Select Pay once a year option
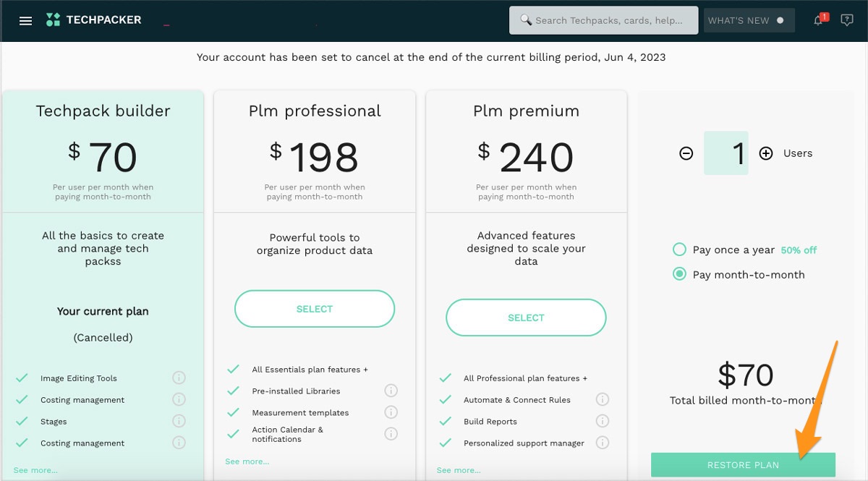868x481 pixels. coord(679,250)
